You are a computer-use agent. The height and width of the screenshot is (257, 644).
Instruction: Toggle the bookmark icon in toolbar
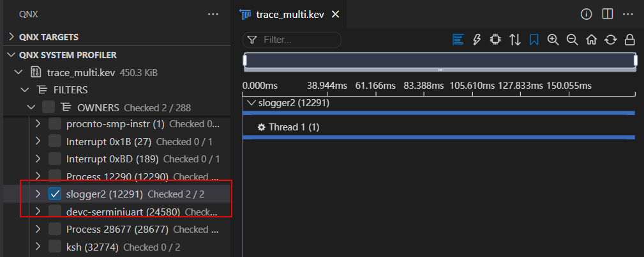click(534, 40)
